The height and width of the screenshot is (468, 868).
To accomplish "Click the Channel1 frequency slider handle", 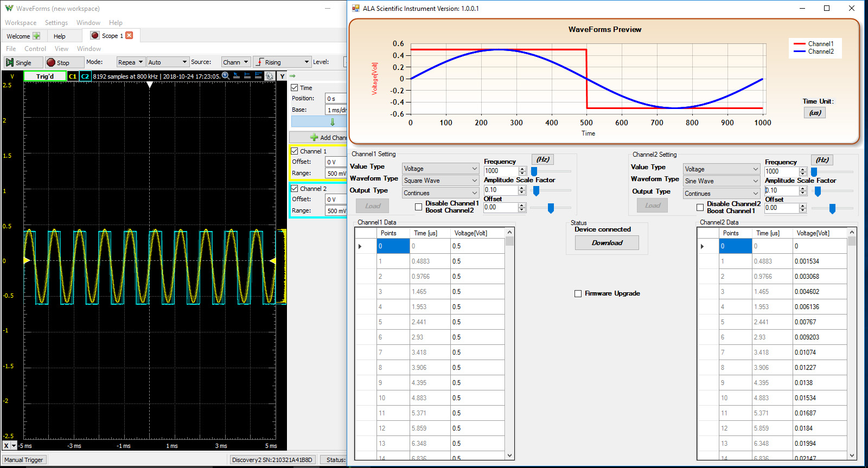I will (x=534, y=171).
